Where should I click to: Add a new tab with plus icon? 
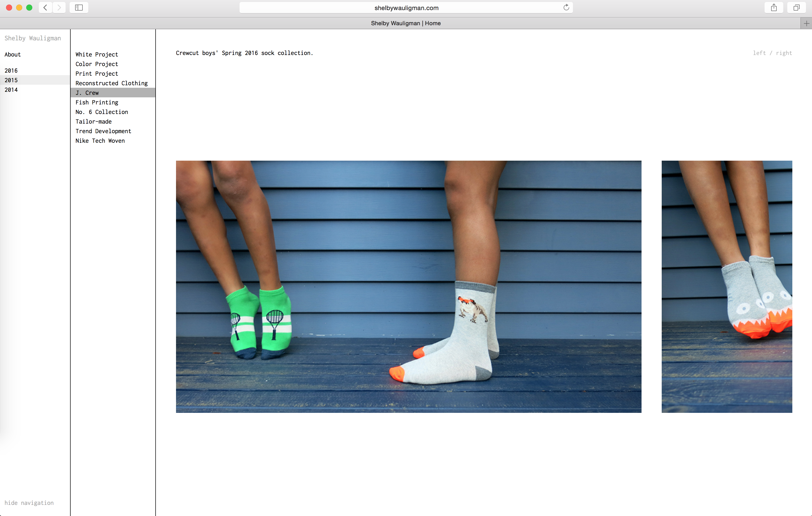click(806, 23)
